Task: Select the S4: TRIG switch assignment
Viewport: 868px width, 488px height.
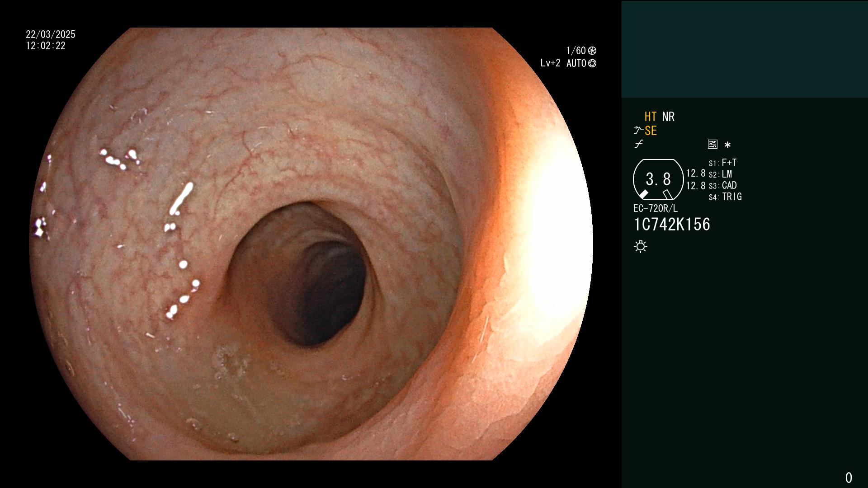Action: coord(725,197)
